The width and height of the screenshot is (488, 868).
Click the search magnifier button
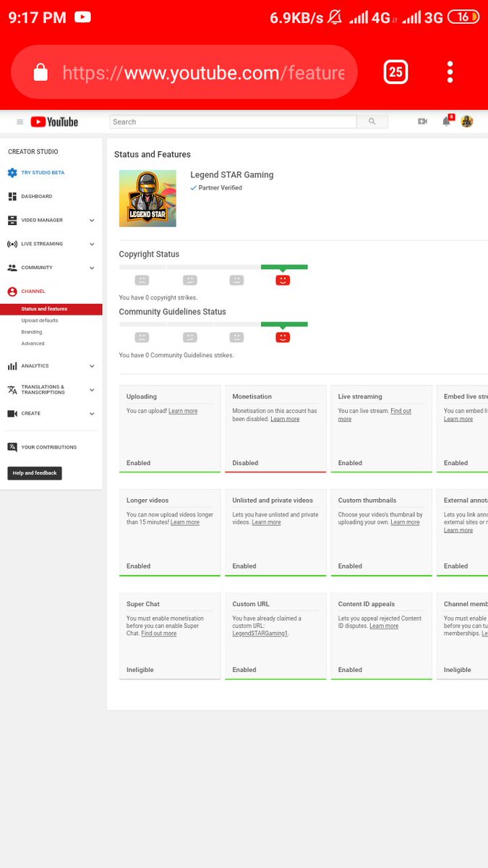pos(372,122)
